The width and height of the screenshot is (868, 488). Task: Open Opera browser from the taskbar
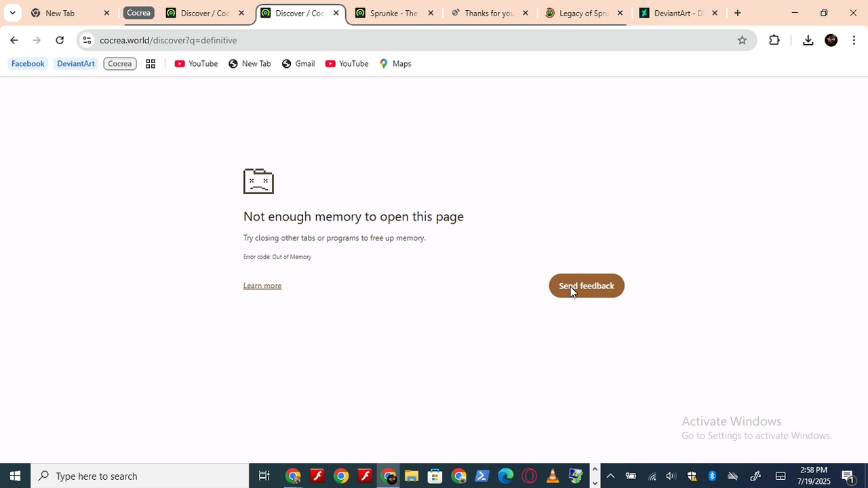tap(529, 476)
